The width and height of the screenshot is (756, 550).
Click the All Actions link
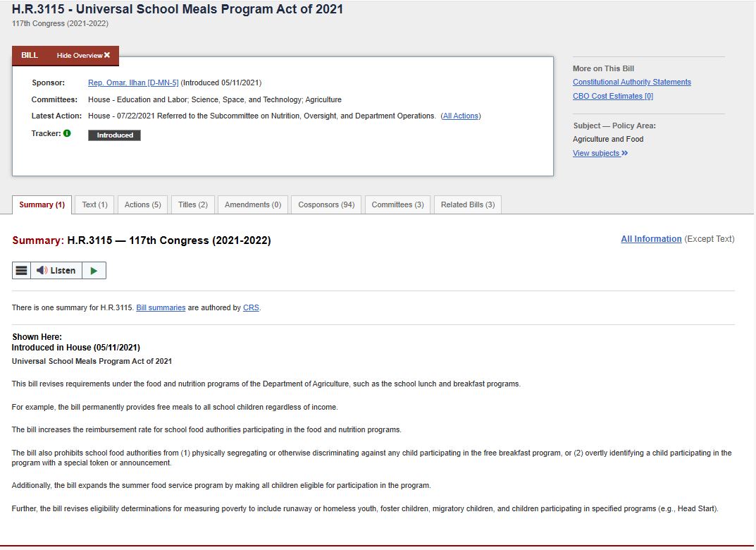461,116
